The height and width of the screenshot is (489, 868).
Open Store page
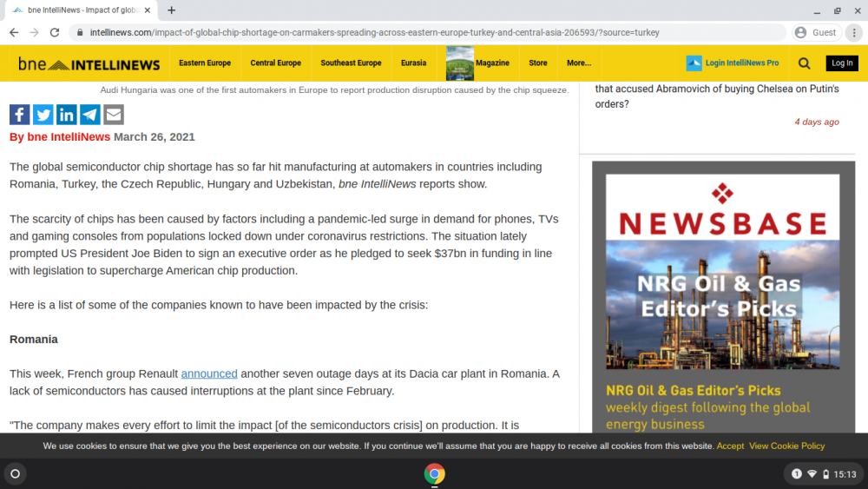[x=537, y=63]
